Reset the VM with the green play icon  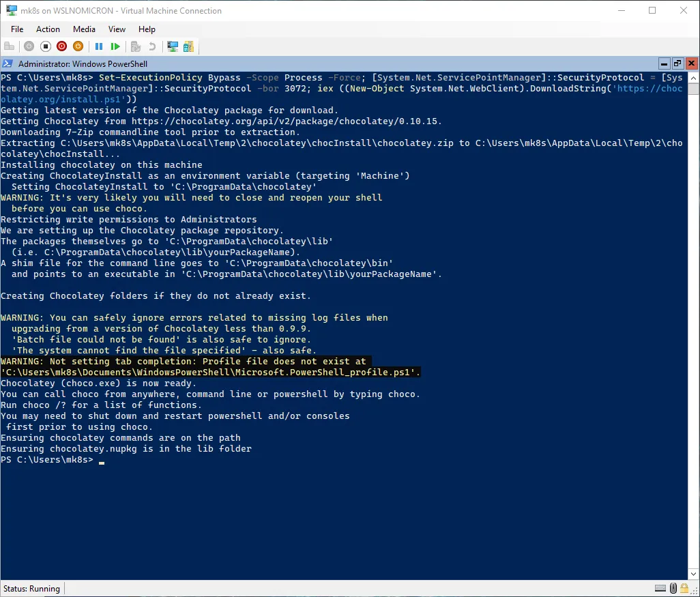[115, 46]
